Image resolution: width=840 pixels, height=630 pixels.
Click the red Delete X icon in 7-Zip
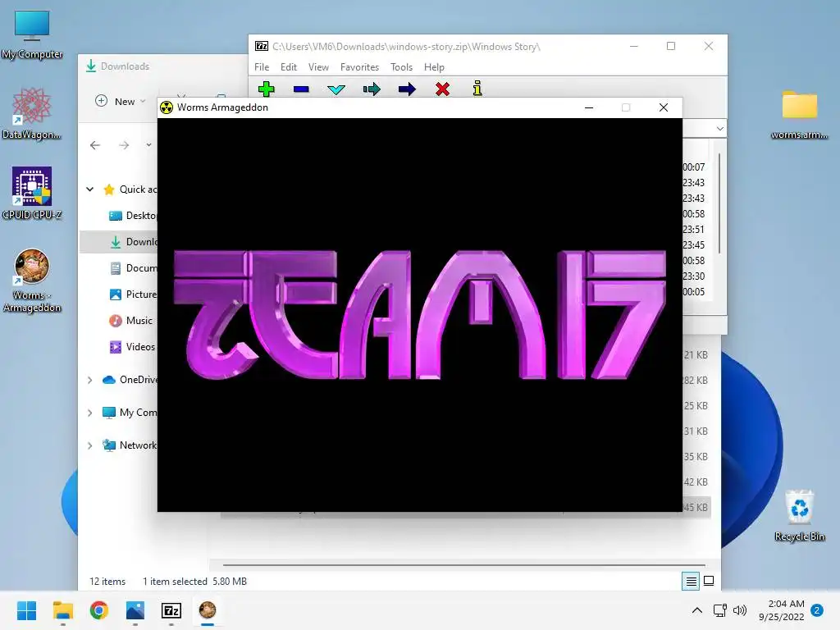(442, 89)
